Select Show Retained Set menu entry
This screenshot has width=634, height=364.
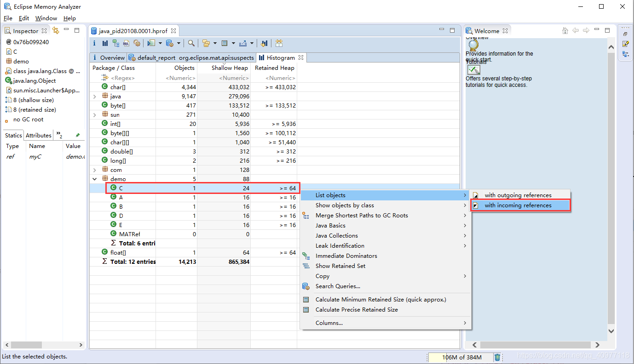click(x=385, y=266)
